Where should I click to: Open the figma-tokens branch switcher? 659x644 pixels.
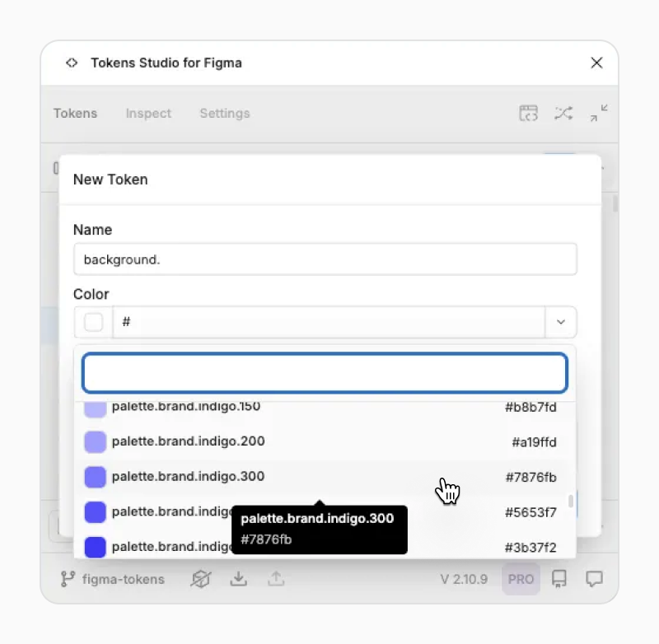[111, 579]
